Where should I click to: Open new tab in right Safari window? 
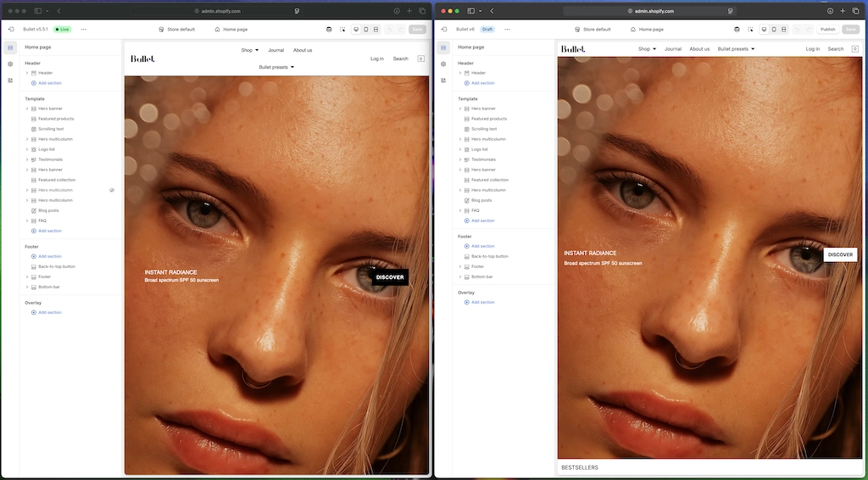pyautogui.click(x=843, y=11)
